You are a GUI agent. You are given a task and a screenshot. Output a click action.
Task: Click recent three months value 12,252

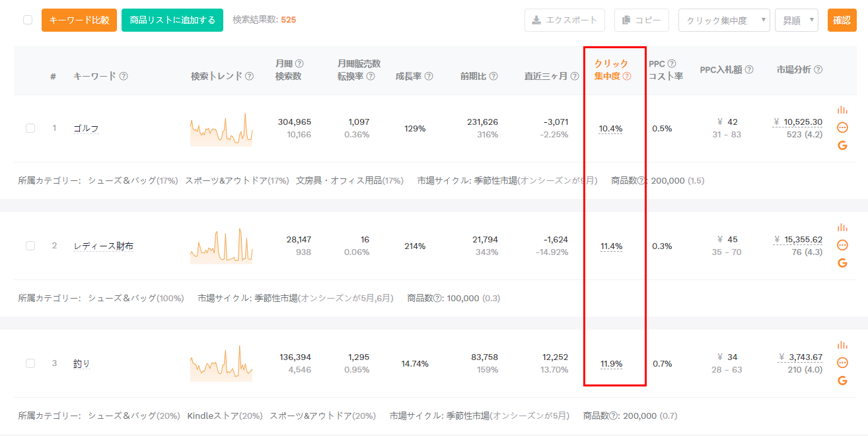[x=554, y=357]
